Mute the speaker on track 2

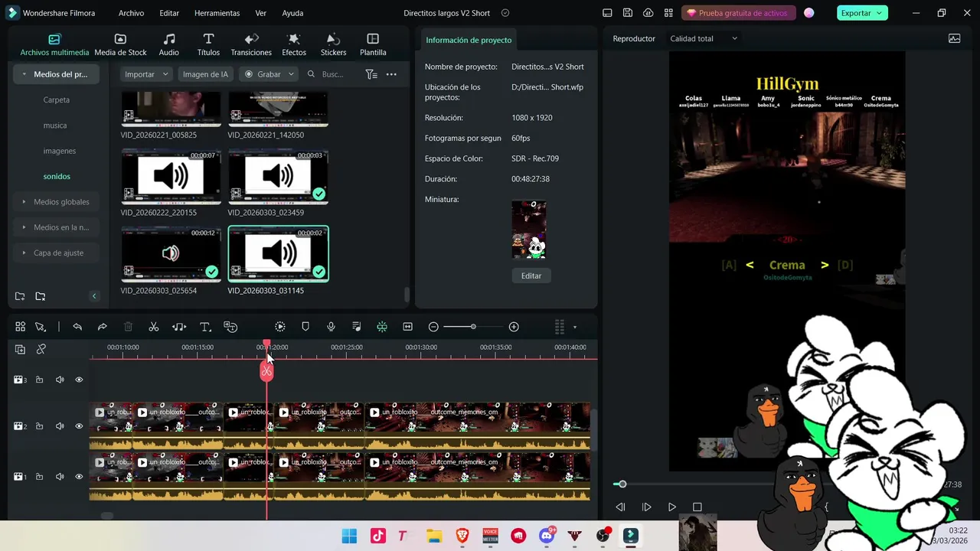coord(60,426)
